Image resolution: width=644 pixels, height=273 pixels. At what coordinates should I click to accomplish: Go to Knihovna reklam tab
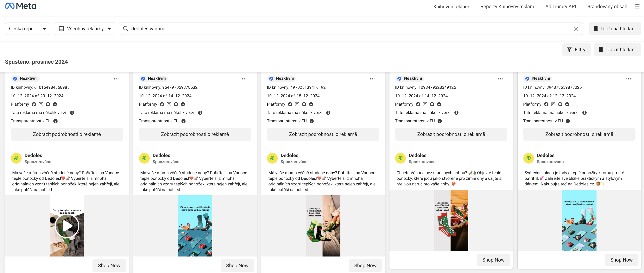pos(451,7)
